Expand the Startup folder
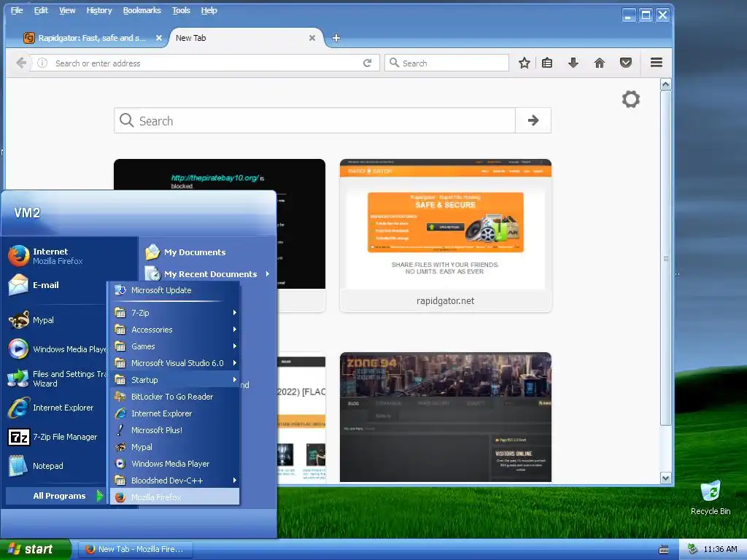 click(x=174, y=379)
